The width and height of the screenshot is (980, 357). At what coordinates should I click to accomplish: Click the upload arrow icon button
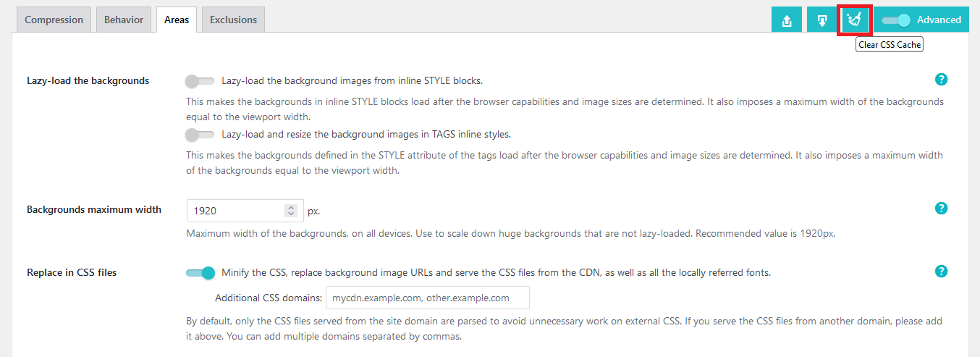787,20
